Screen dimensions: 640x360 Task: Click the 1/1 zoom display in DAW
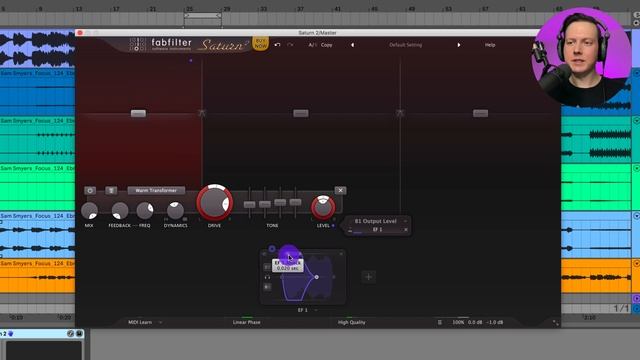point(622,309)
